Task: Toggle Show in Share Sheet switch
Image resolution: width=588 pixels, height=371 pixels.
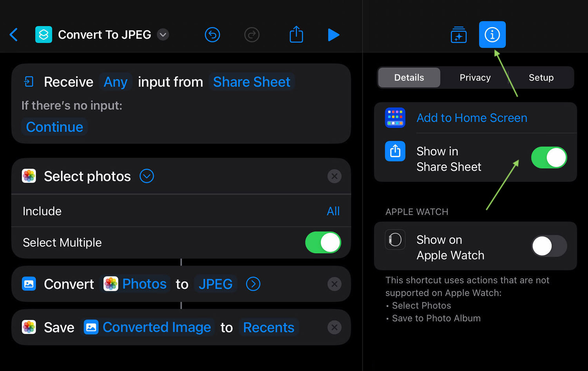Action: (549, 157)
